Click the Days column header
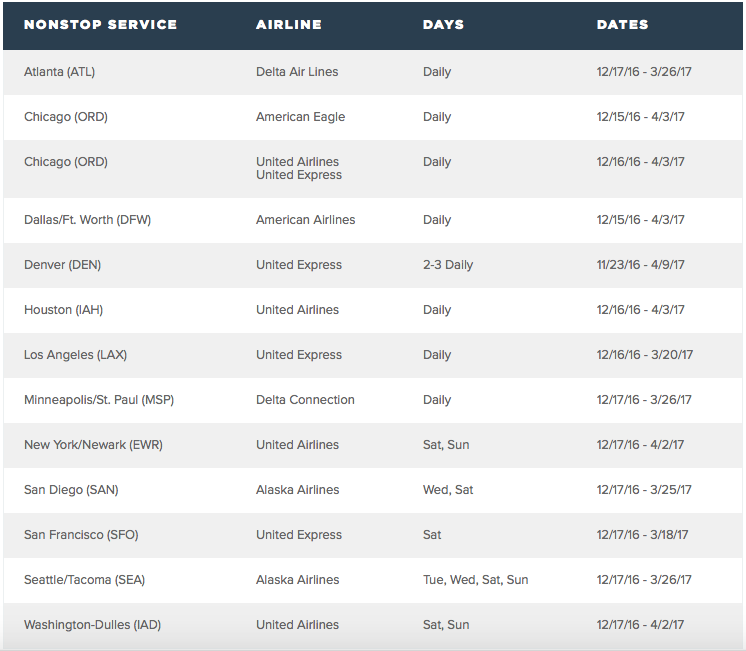 [x=443, y=24]
